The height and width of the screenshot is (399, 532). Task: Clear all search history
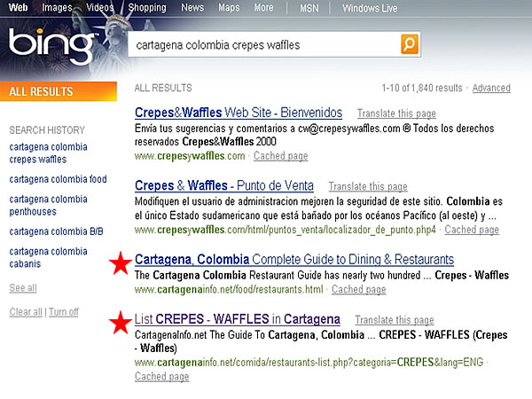26,312
